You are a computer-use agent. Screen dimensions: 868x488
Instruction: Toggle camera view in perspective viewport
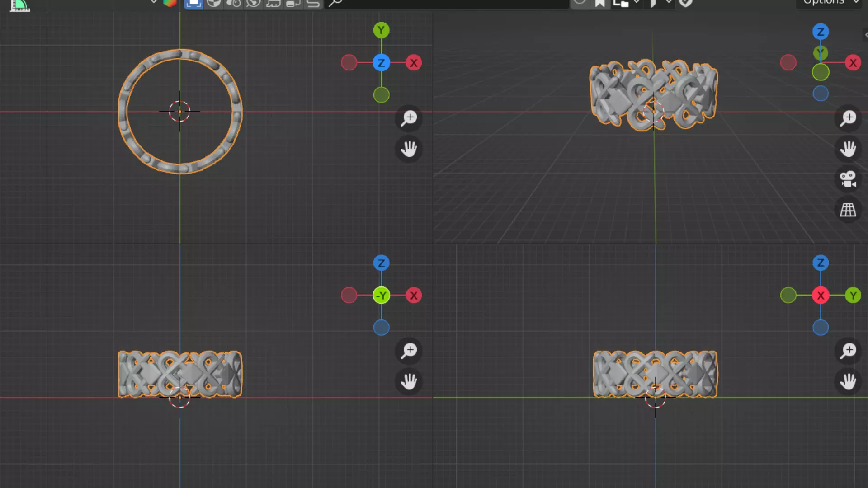[848, 179]
